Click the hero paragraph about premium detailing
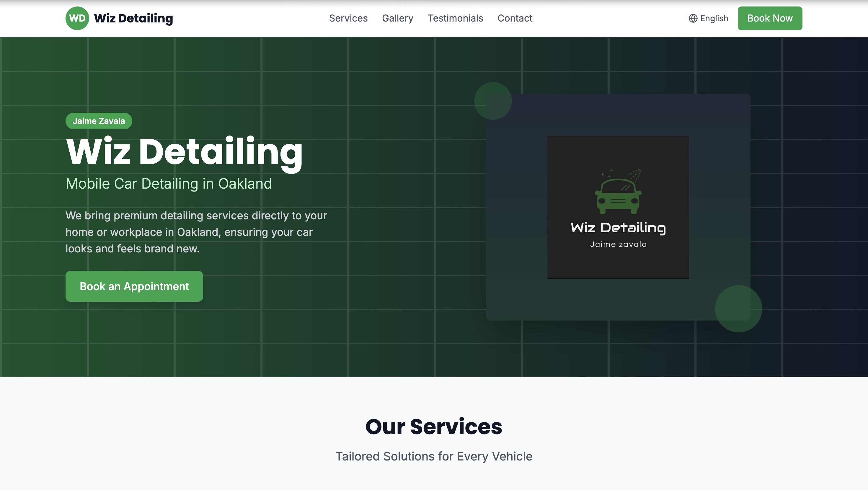868x490 pixels. point(196,232)
